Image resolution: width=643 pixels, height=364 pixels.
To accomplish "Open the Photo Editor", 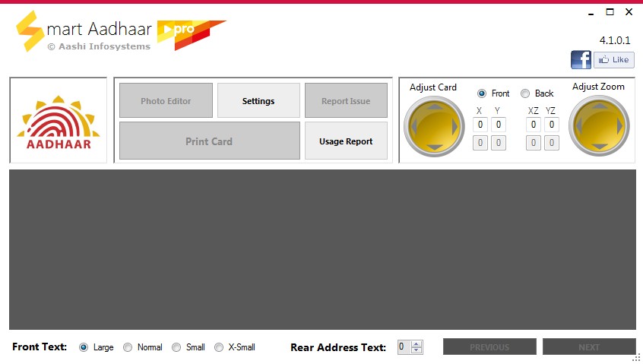I will 166,100.
